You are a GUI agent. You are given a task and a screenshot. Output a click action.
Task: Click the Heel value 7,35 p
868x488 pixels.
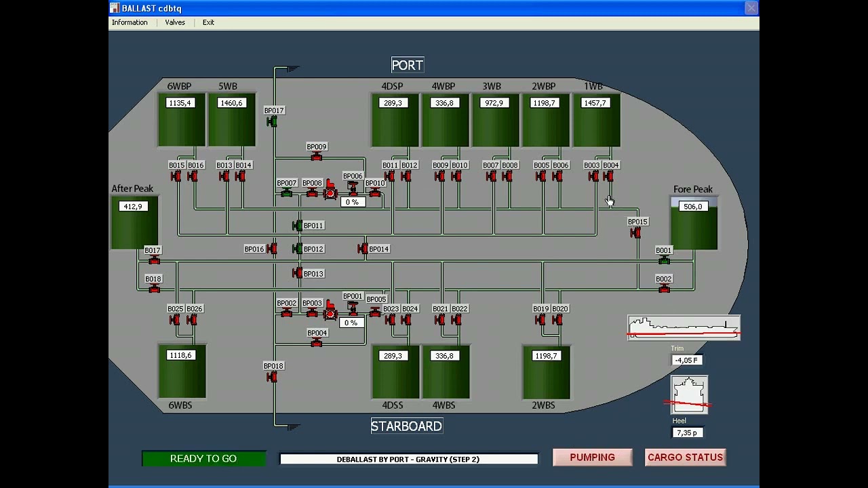[x=687, y=432]
